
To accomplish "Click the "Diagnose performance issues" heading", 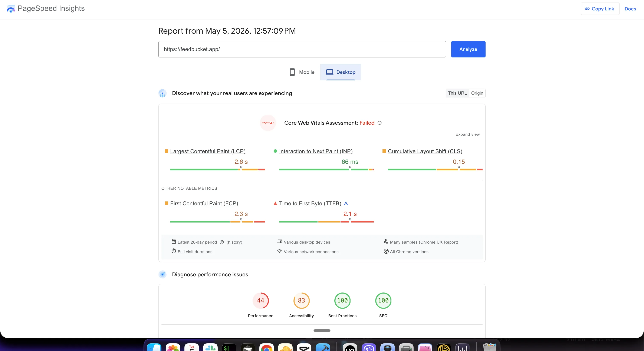I will tap(210, 275).
